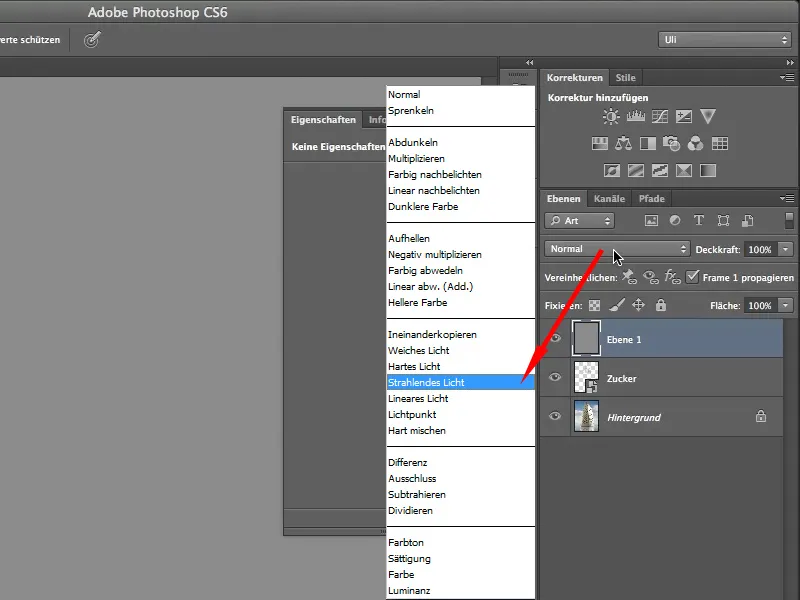Select the Eigenschaften panel tab
Viewport: 800px width, 600px height.
pyautogui.click(x=323, y=119)
